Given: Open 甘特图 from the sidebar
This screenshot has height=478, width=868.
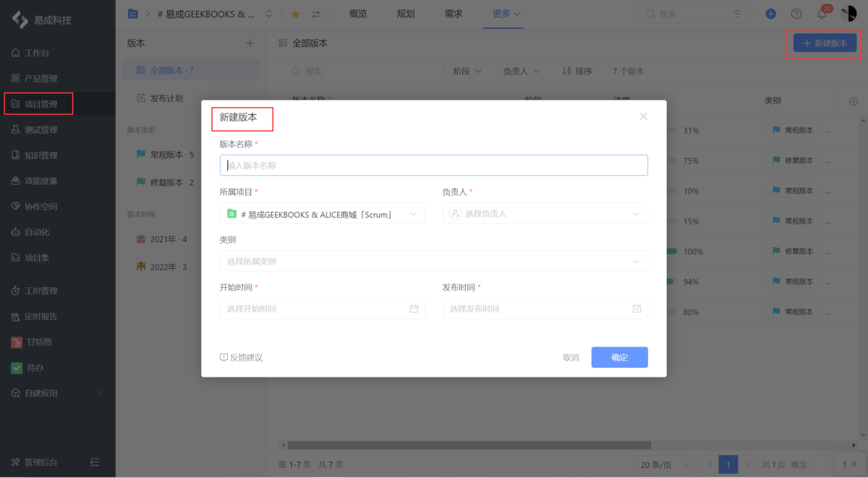Looking at the screenshot, I should tap(33, 341).
